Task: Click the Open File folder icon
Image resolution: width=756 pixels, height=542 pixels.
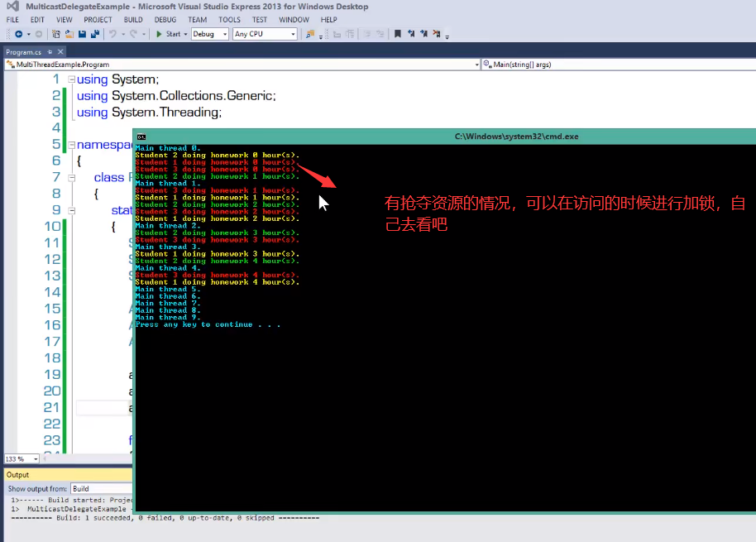Action: 69,34
